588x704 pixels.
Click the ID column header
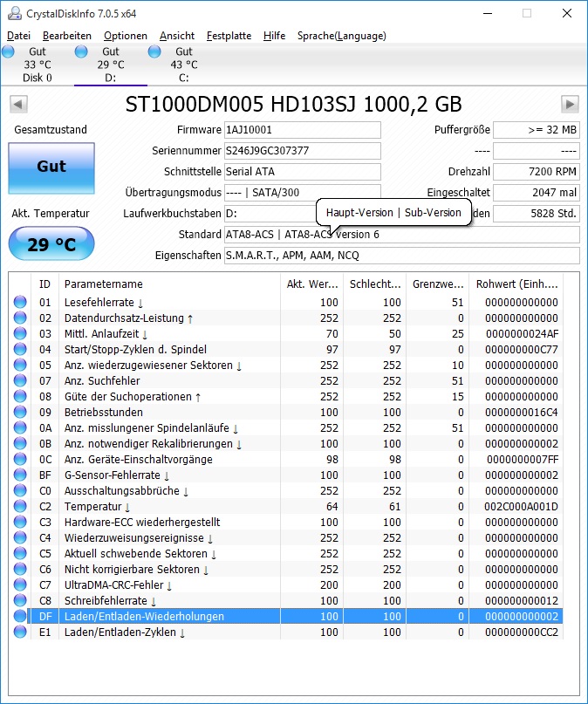pyautogui.click(x=44, y=284)
